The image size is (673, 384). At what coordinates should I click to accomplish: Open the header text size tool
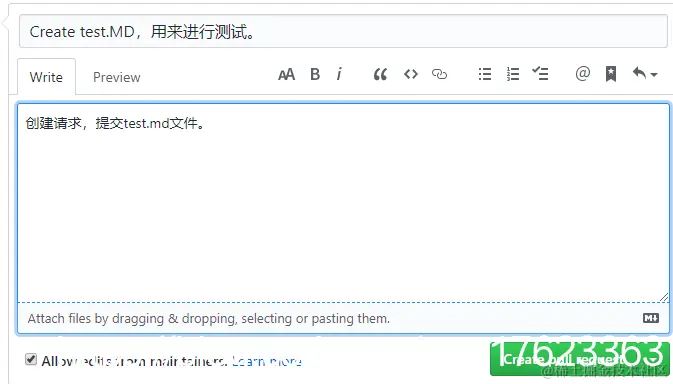coord(286,75)
